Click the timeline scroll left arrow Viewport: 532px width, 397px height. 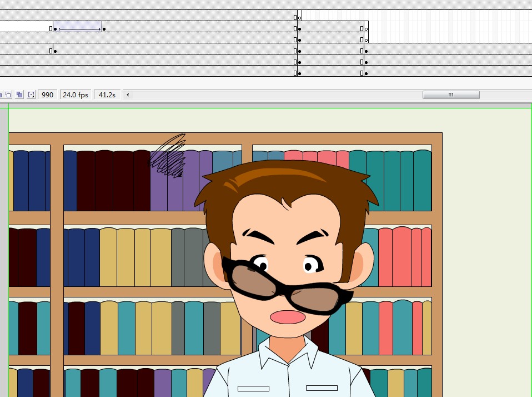[128, 95]
